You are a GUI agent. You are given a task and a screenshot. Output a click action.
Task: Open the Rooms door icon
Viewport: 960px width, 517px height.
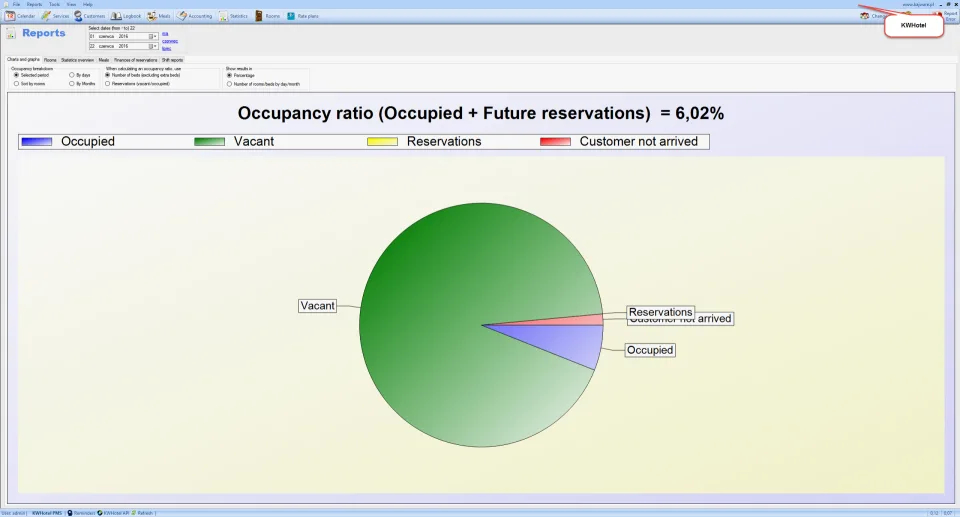click(259, 16)
